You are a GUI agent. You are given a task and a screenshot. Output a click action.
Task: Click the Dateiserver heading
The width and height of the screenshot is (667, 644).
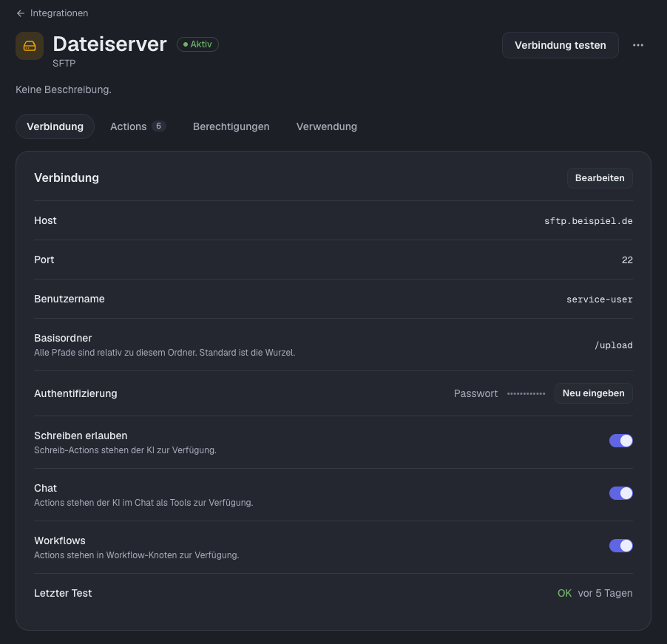click(x=109, y=44)
